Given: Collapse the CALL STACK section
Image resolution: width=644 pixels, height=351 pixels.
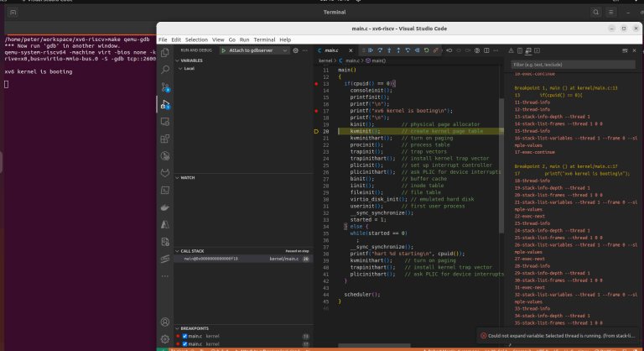Looking at the screenshot, I should pos(192,251).
